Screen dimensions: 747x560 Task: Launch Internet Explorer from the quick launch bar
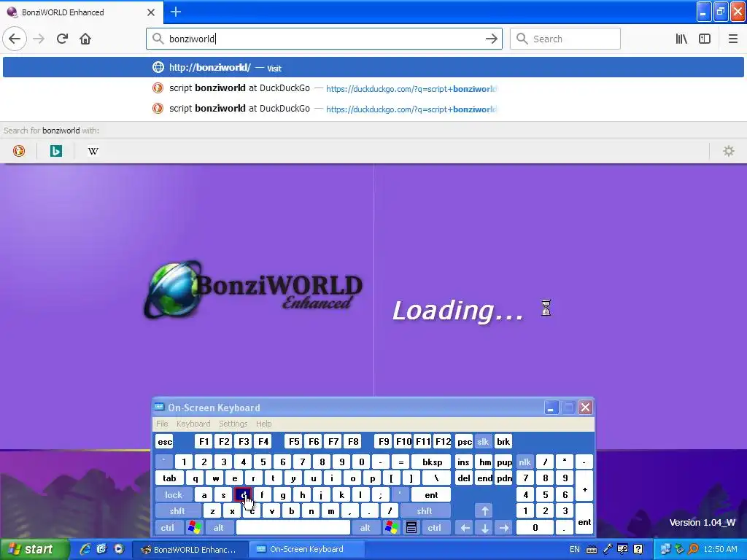tap(85, 549)
